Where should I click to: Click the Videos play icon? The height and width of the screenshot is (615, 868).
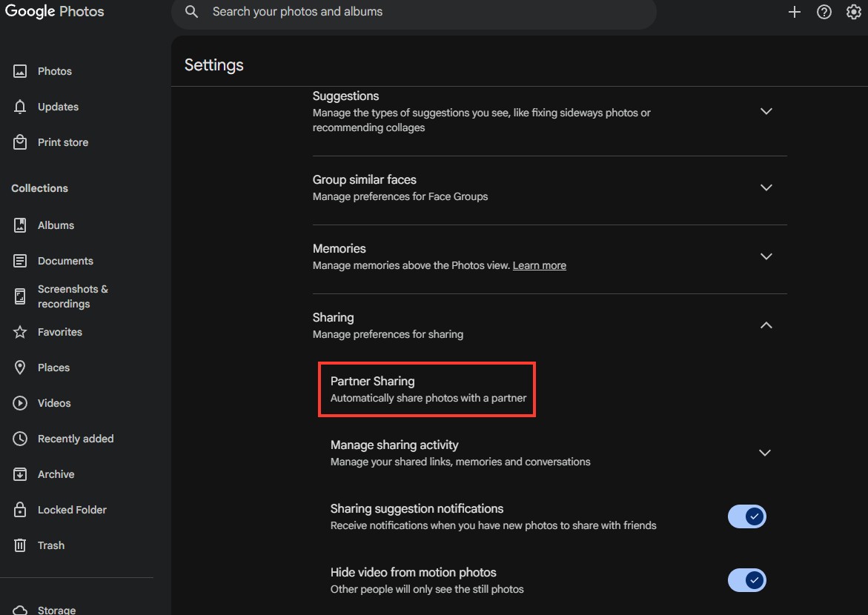coord(20,403)
